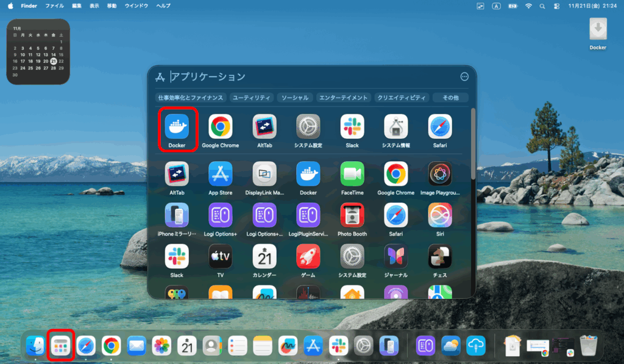Screen dimensions: 624x364
Task: Toggle the ユーティリティ category filter
Action: [x=252, y=97]
